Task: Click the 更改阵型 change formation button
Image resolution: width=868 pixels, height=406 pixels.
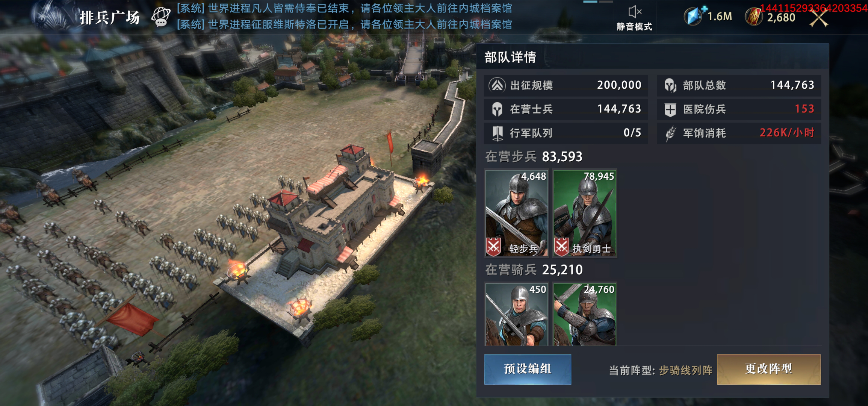Action: (x=769, y=369)
